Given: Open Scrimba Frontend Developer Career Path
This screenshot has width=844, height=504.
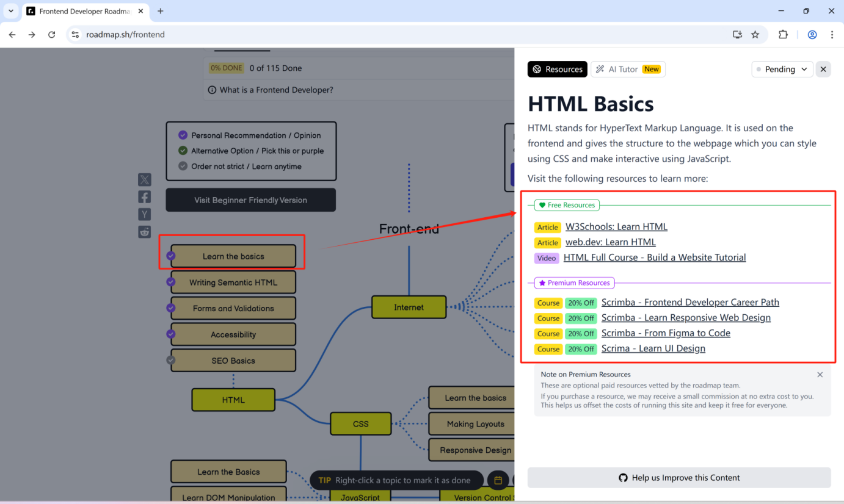Looking at the screenshot, I should coord(690,303).
